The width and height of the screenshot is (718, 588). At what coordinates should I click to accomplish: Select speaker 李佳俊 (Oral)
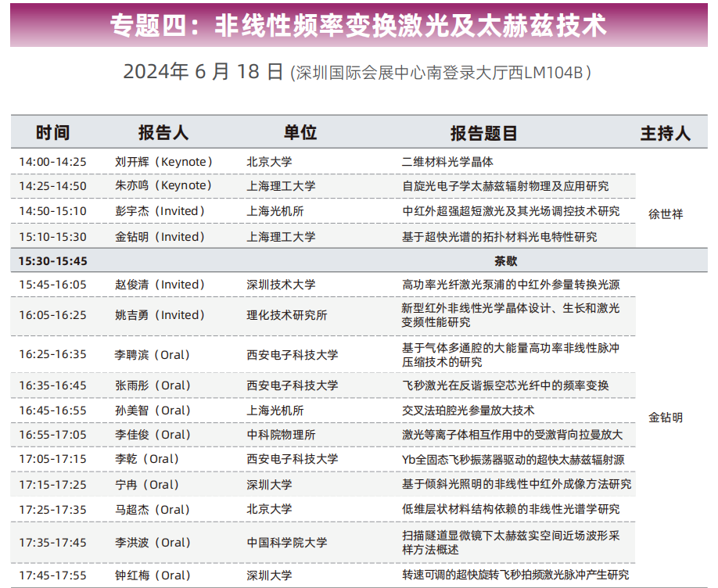tap(153, 435)
